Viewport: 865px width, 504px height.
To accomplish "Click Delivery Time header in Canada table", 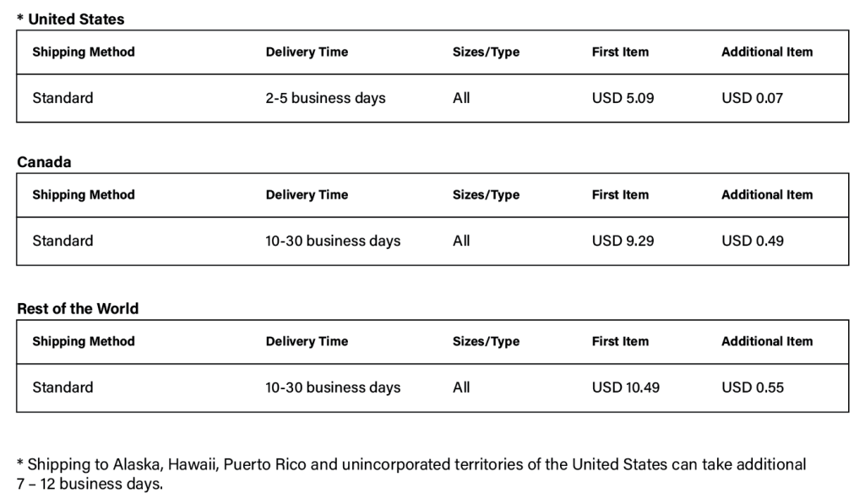I will [307, 195].
